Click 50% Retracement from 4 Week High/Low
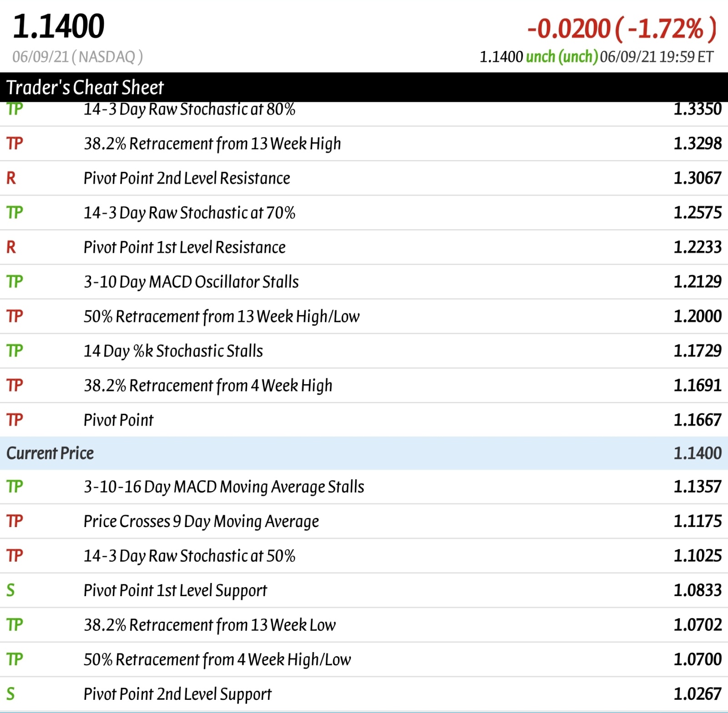 tap(217, 660)
